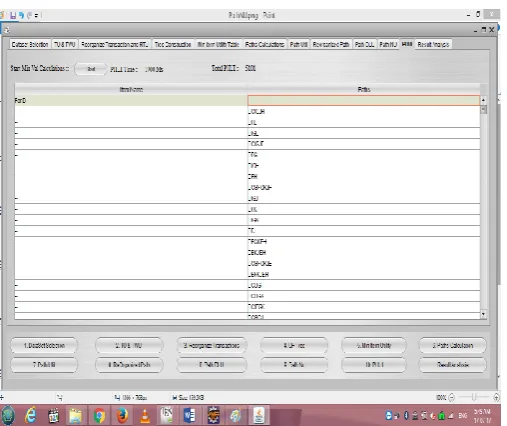Viewport: 507px width, 426px height.
Task: Click the Paint zoom out minus button
Action: point(452,397)
